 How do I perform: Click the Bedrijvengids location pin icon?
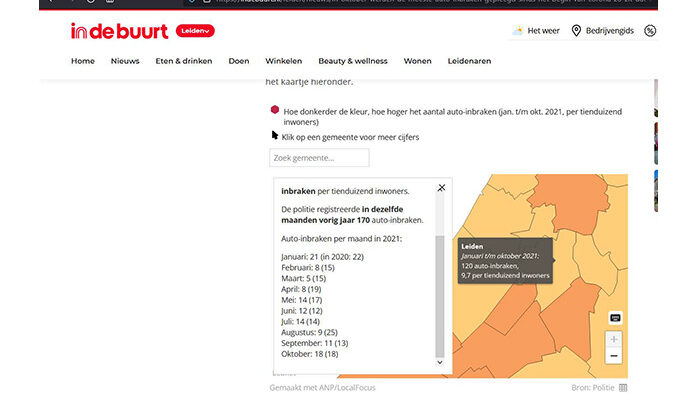click(x=576, y=31)
